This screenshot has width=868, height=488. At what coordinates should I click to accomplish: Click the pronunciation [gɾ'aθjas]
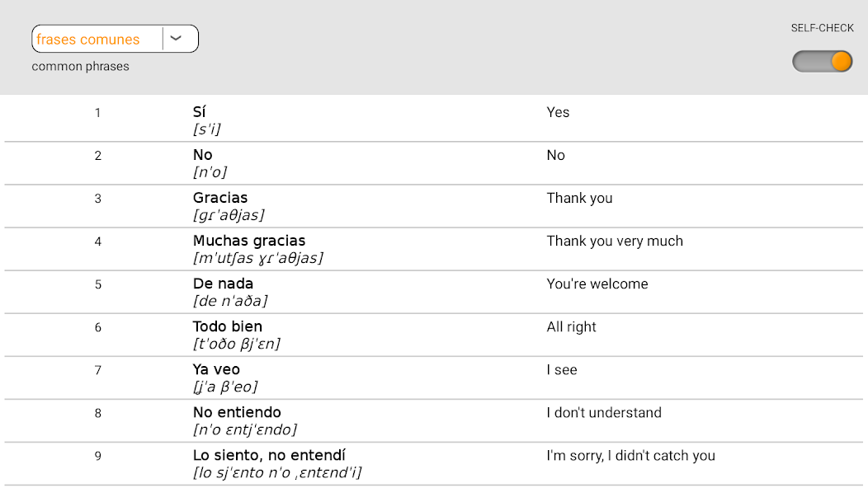click(x=229, y=214)
